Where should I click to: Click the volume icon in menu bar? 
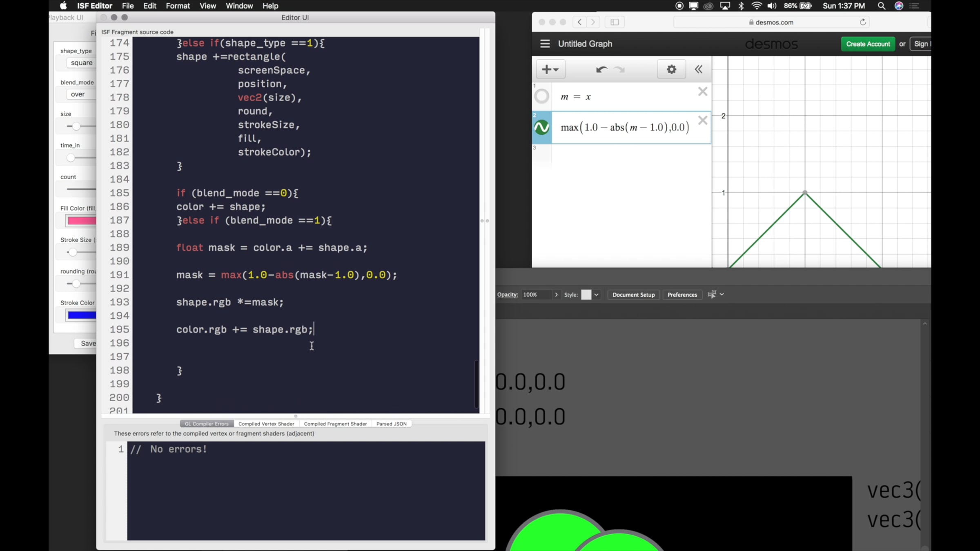772,6
